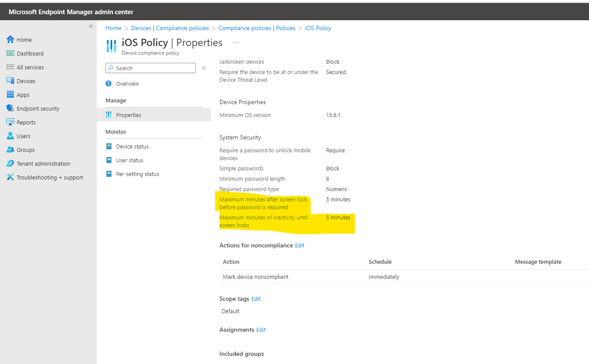Click the Numeric password type value
Image resolution: width=589 pixels, height=364 pixels.
[x=336, y=189]
